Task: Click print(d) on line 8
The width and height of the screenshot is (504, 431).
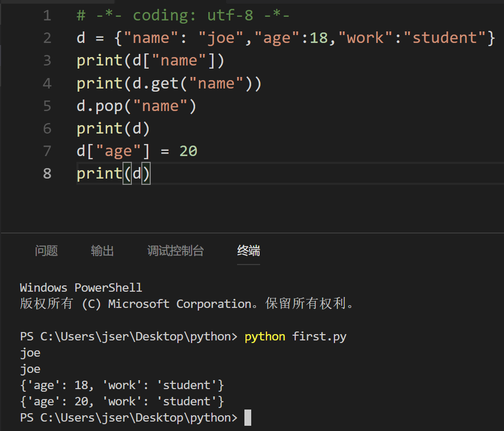Action: (113, 173)
